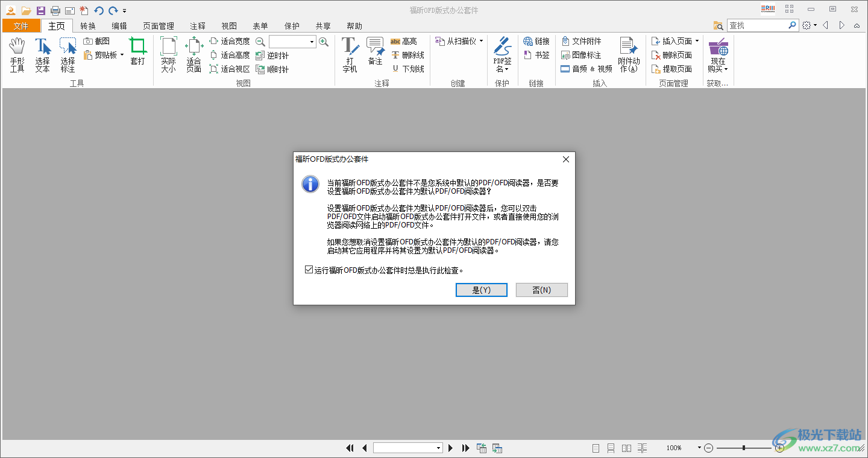
Task: Click the Print icon in quick toolbar
Action: click(x=55, y=10)
